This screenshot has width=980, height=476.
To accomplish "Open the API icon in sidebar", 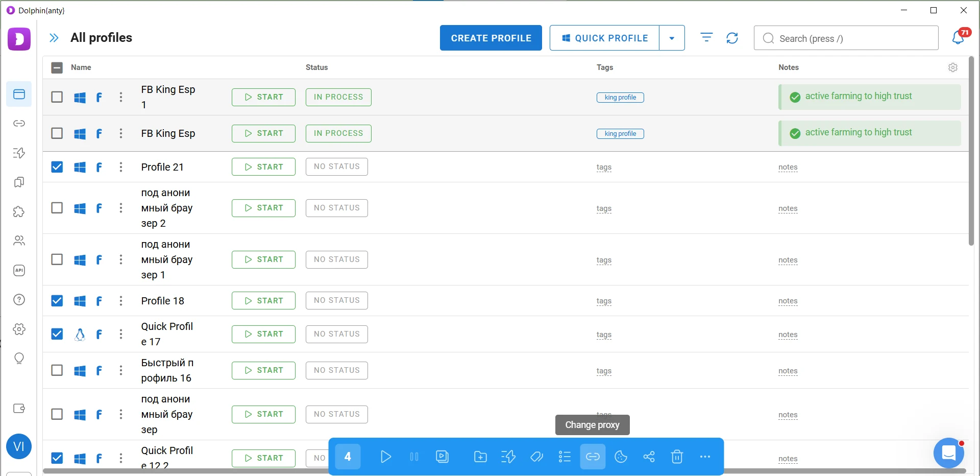I will (19, 270).
